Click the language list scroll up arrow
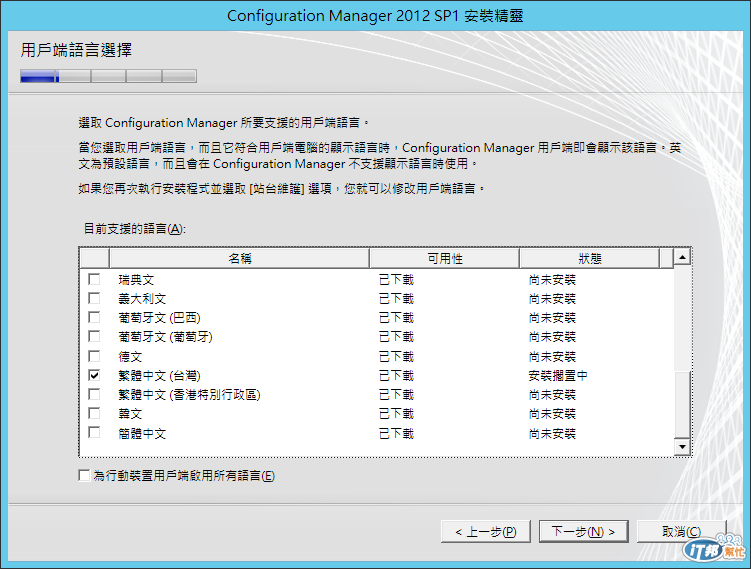The height and width of the screenshot is (569, 751). coord(682,257)
